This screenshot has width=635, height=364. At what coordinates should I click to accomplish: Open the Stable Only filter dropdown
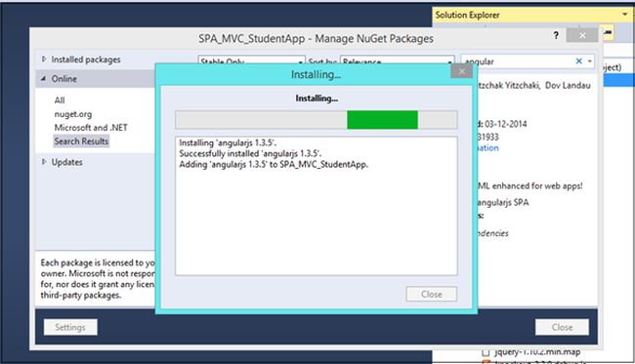(x=251, y=60)
